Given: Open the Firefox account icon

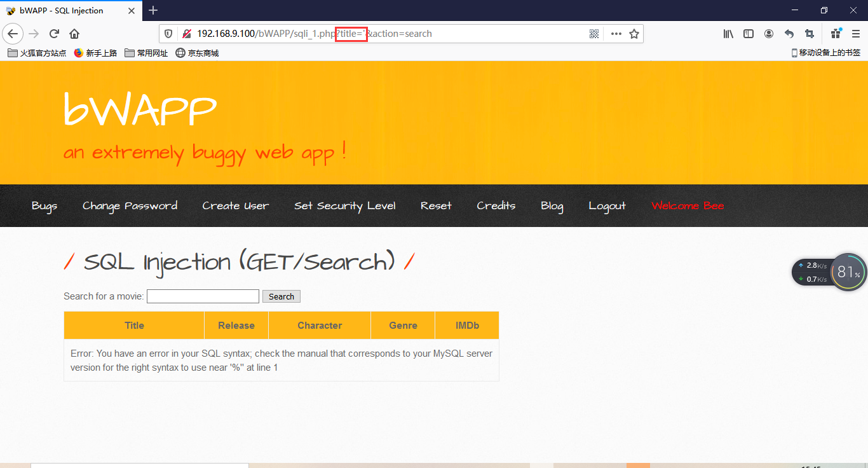Looking at the screenshot, I should tap(769, 34).
